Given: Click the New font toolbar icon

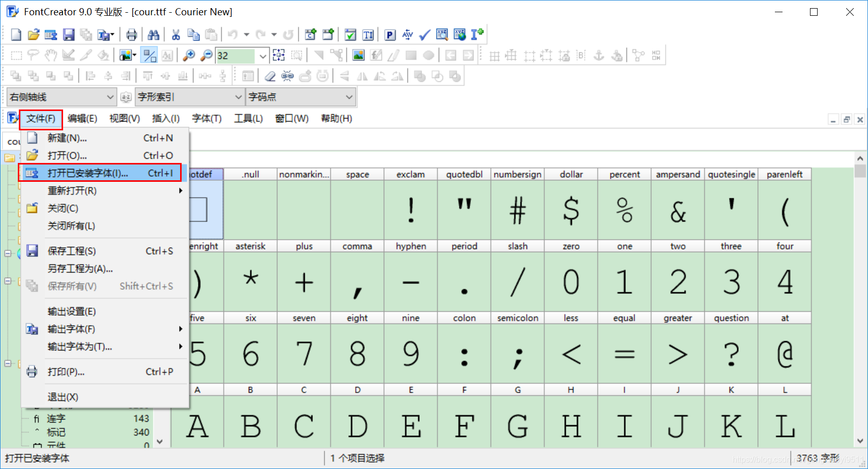Looking at the screenshot, I should click(16, 35).
